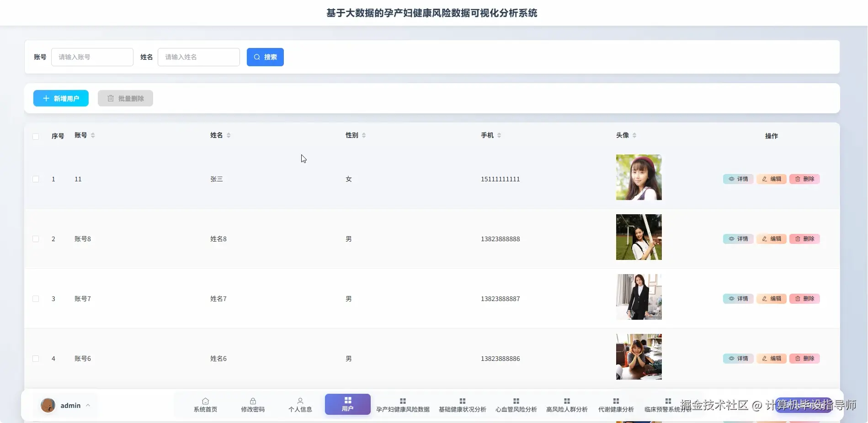868x423 pixels.
Task: Expand the admin user menu chevron
Action: click(88, 405)
